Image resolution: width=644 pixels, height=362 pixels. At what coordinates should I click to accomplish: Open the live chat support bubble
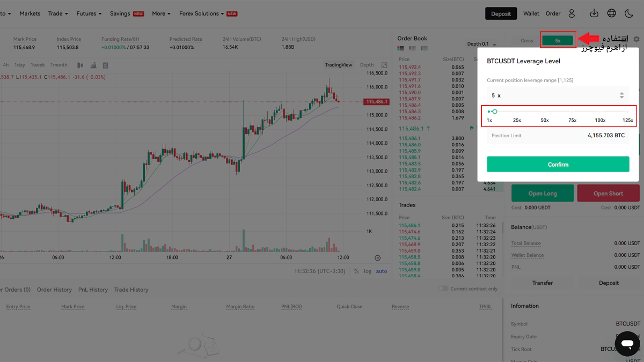[627, 343]
